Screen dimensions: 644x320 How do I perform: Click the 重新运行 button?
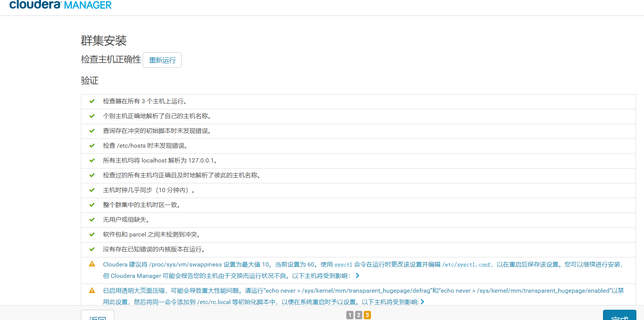coord(162,60)
